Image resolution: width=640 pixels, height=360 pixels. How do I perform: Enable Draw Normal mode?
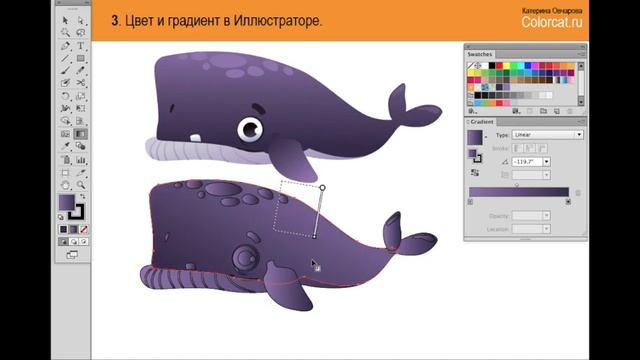coord(63,242)
